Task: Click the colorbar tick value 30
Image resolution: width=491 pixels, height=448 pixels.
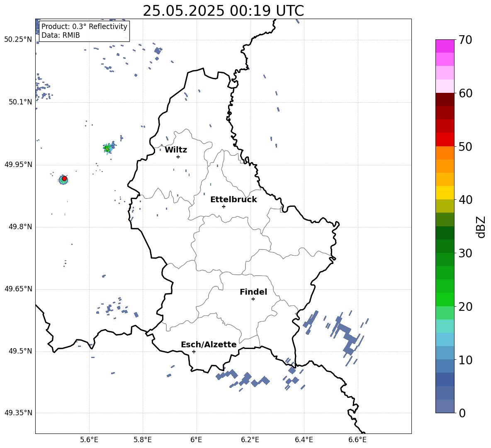Action: point(465,253)
